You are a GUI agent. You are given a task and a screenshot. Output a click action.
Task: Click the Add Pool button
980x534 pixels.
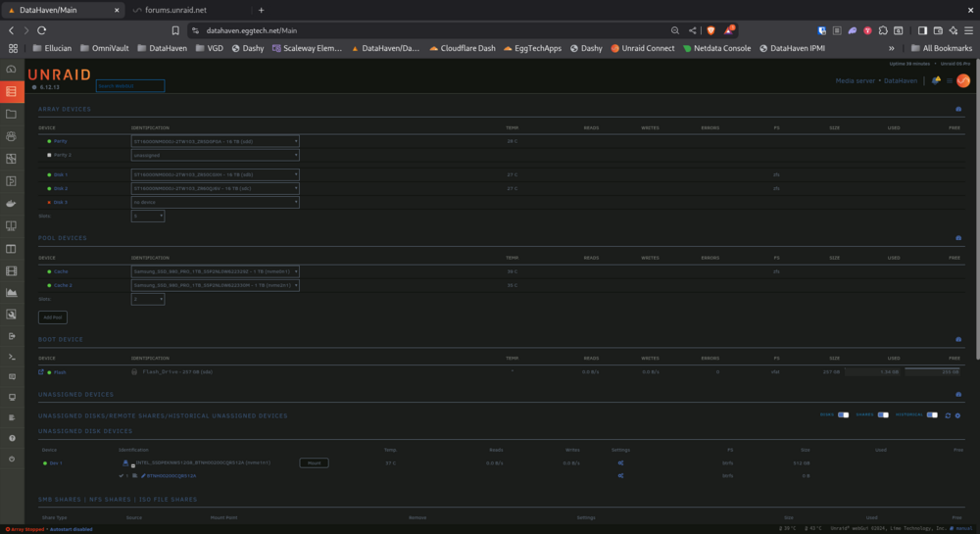(x=53, y=317)
